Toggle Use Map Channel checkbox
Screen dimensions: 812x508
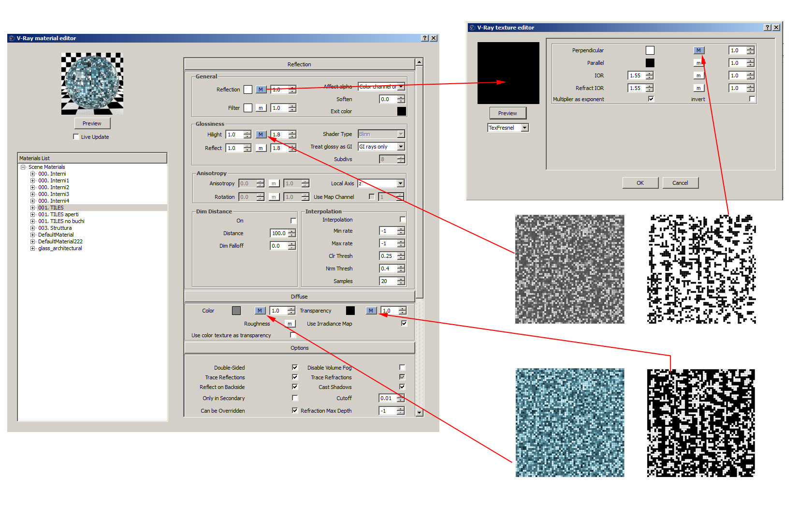tap(372, 196)
